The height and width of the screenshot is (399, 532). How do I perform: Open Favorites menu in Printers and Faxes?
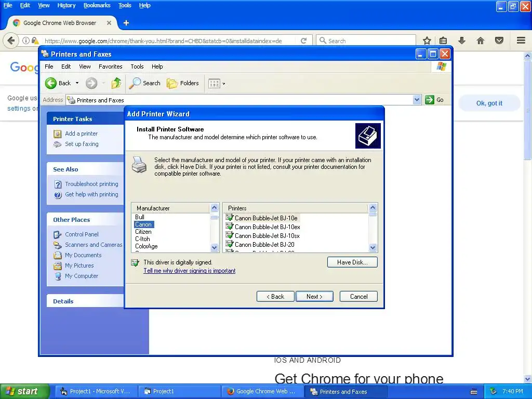(110, 66)
